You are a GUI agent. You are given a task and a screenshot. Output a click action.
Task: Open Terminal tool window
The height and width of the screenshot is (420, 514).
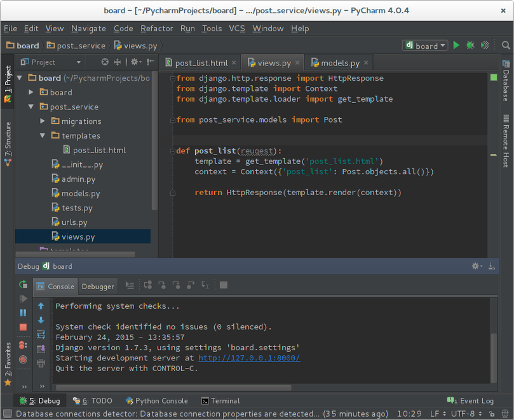(220, 401)
